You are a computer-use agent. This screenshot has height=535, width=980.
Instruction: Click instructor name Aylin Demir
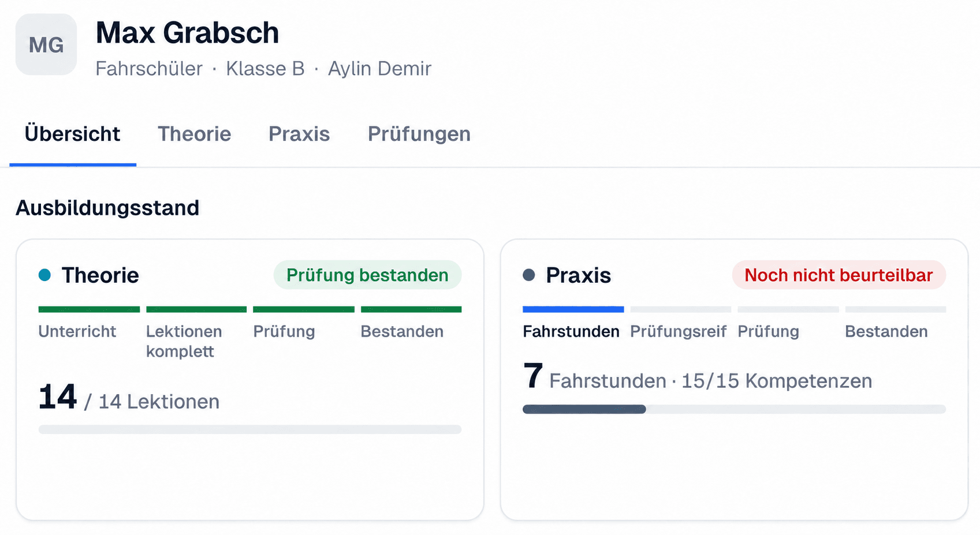(x=379, y=69)
